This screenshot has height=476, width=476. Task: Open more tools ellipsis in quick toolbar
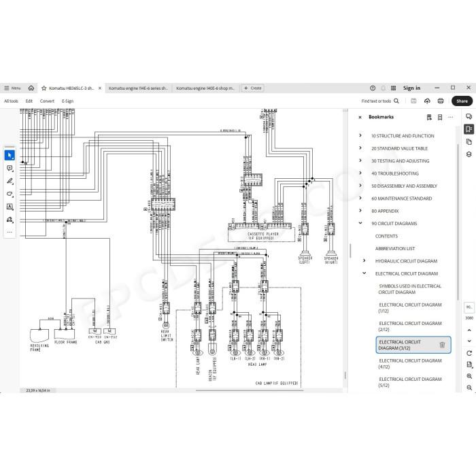click(10, 233)
